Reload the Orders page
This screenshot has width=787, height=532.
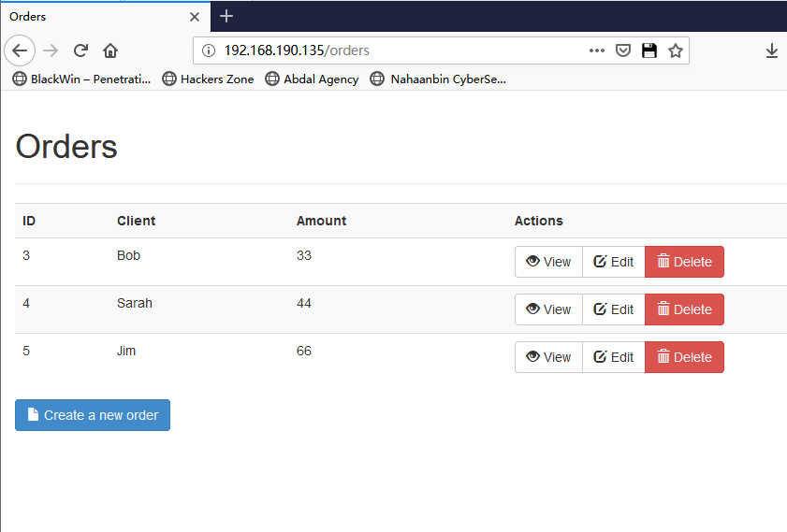click(x=80, y=50)
